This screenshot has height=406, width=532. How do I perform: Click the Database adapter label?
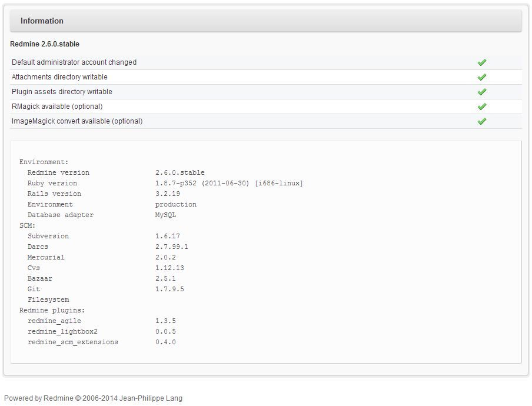tap(61, 215)
